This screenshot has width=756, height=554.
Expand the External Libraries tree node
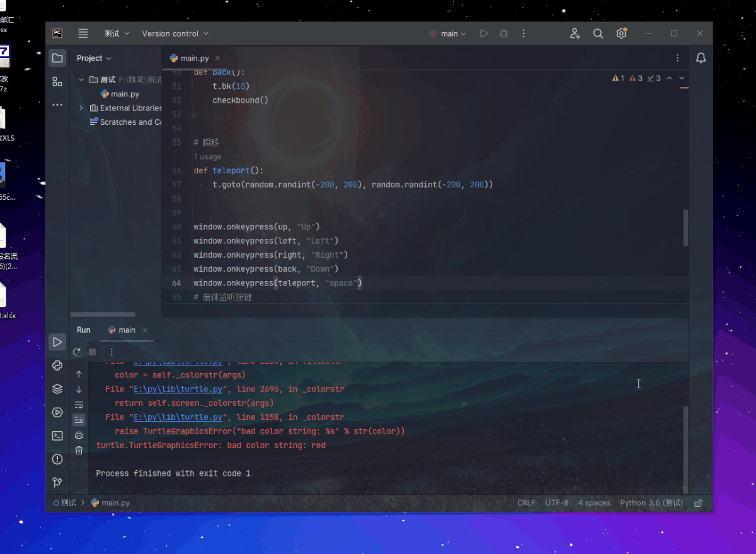[81, 108]
